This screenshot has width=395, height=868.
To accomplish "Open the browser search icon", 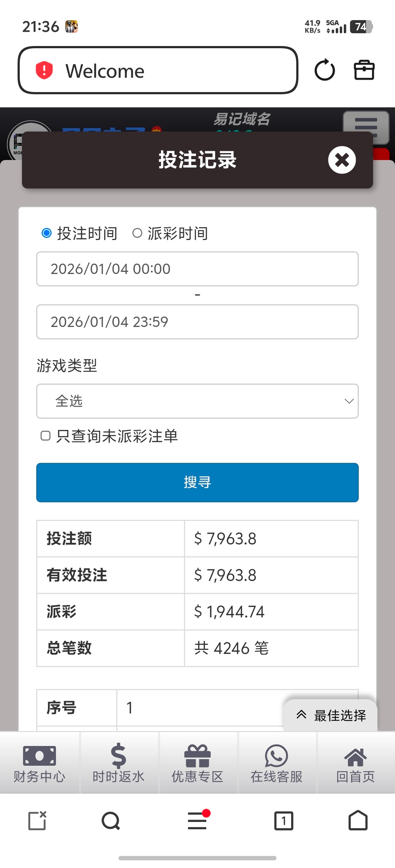I will [111, 821].
